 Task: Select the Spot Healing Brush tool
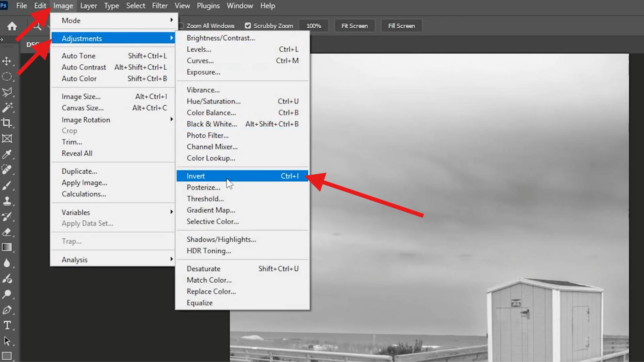(7, 170)
